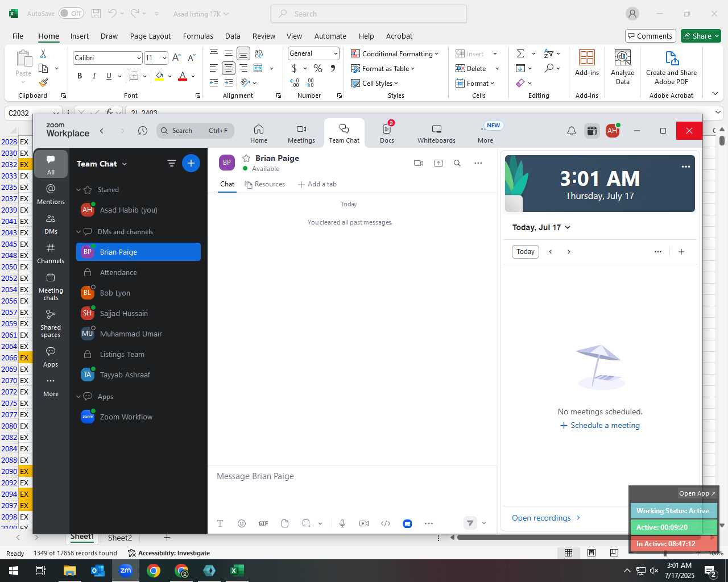Click the emoji picker icon
728x582 pixels.
click(x=242, y=523)
